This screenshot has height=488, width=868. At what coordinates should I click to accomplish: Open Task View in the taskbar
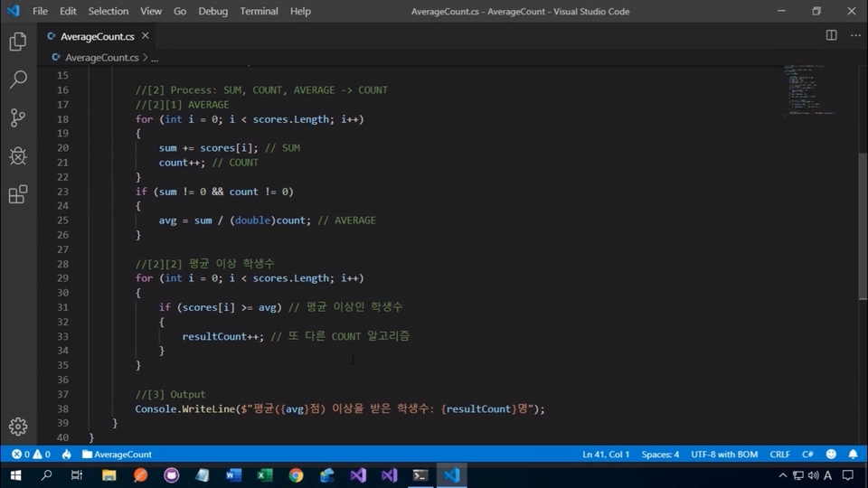point(77,475)
